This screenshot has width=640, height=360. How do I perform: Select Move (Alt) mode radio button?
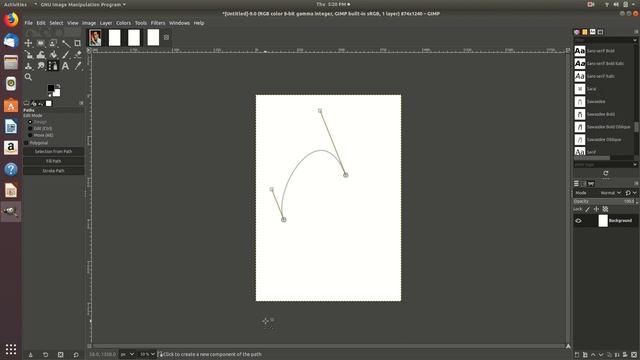coord(30,135)
